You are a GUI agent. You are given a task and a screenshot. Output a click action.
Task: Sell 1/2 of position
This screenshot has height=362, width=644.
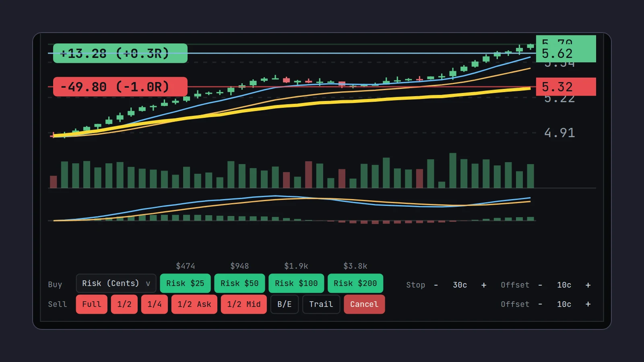[124, 304]
